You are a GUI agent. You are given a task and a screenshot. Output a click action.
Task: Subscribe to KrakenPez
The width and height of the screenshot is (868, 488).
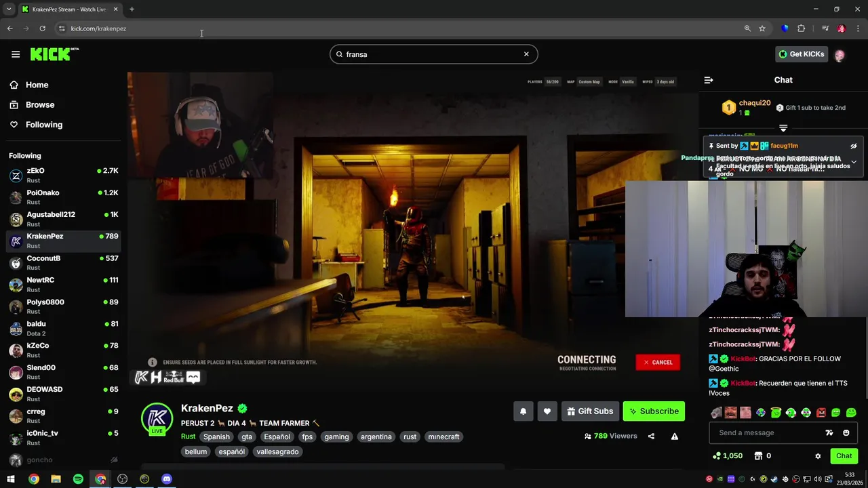coord(654,411)
